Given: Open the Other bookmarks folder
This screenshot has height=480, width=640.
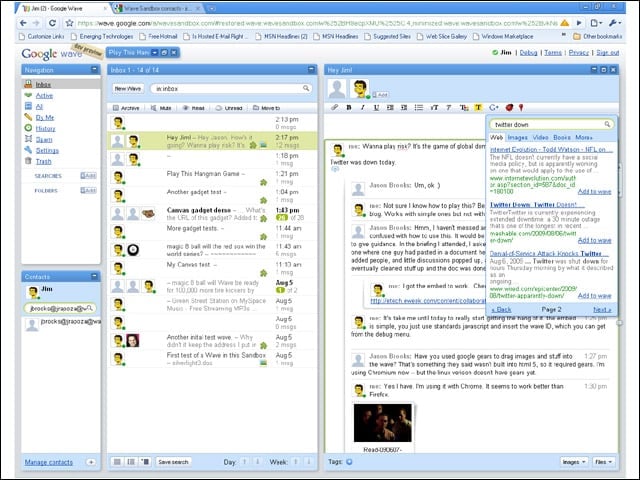Looking at the screenshot, I should (x=597, y=36).
